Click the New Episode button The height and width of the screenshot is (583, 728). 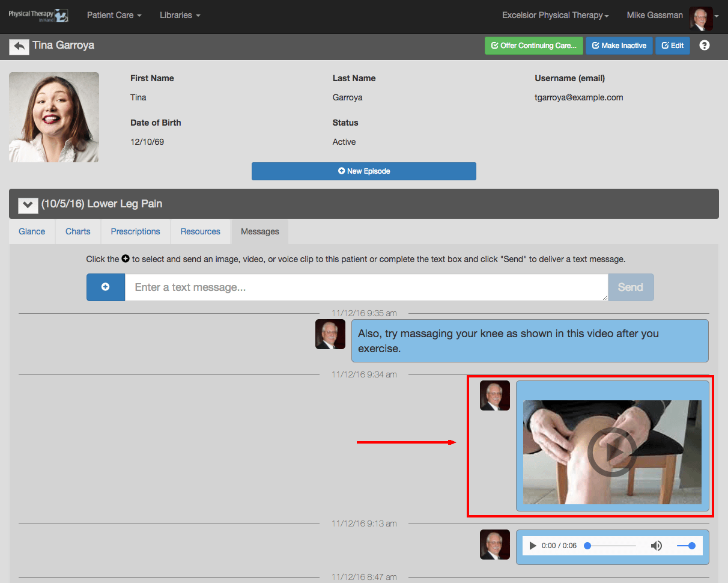point(364,171)
